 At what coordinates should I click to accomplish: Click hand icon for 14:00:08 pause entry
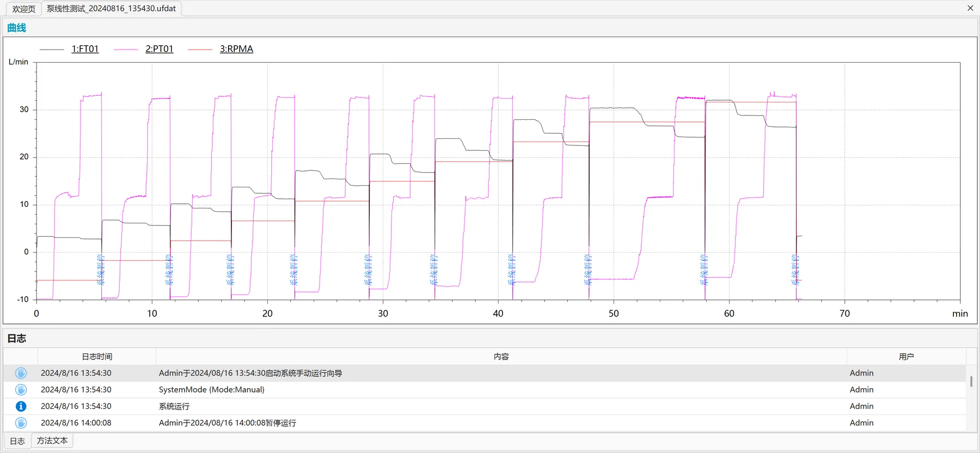pyautogui.click(x=21, y=423)
